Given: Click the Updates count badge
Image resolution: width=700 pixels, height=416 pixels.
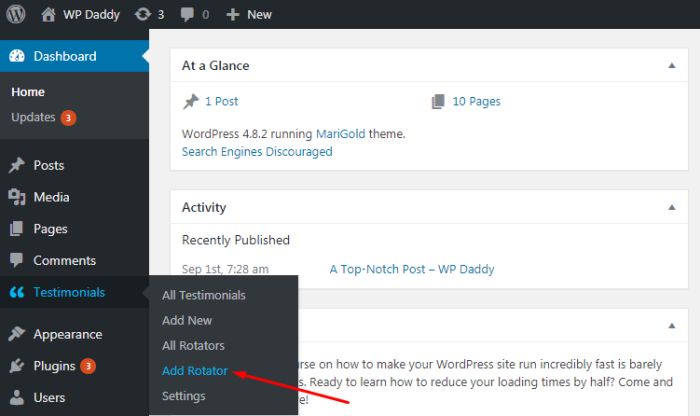Looking at the screenshot, I should point(68,118).
